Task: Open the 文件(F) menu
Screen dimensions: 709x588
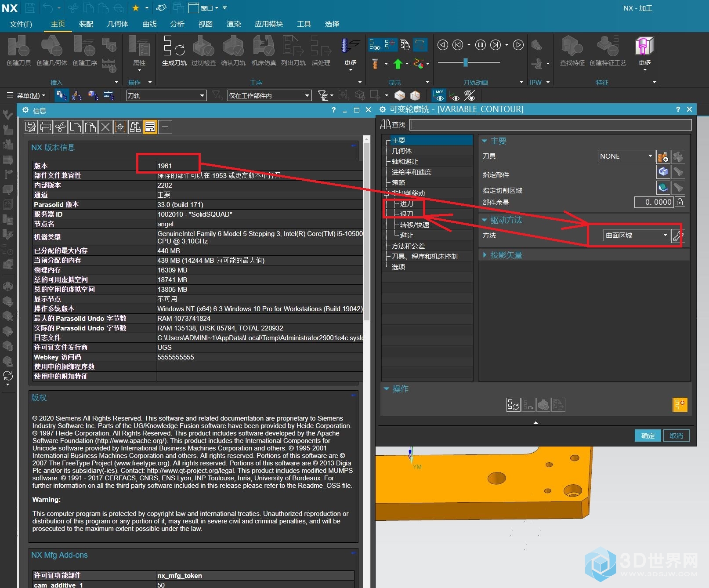Action: tap(21, 24)
